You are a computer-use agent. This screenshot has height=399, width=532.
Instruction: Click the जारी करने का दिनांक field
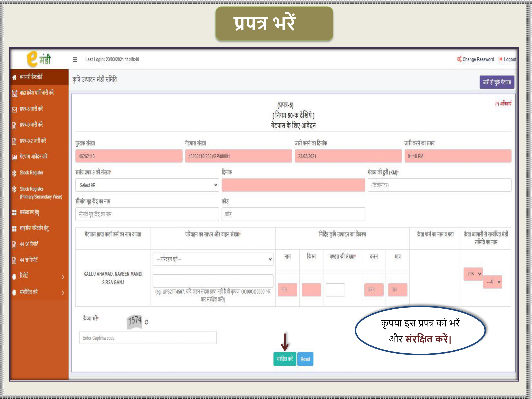pyautogui.click(x=348, y=156)
